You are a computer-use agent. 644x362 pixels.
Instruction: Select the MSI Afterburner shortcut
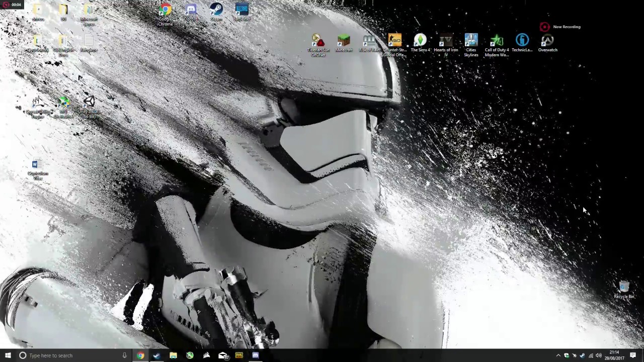click(x=63, y=108)
